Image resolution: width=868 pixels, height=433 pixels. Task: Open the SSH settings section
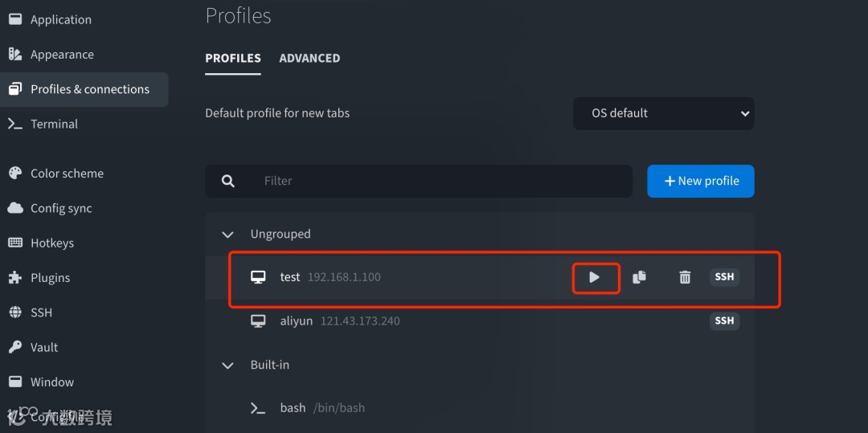tap(41, 312)
